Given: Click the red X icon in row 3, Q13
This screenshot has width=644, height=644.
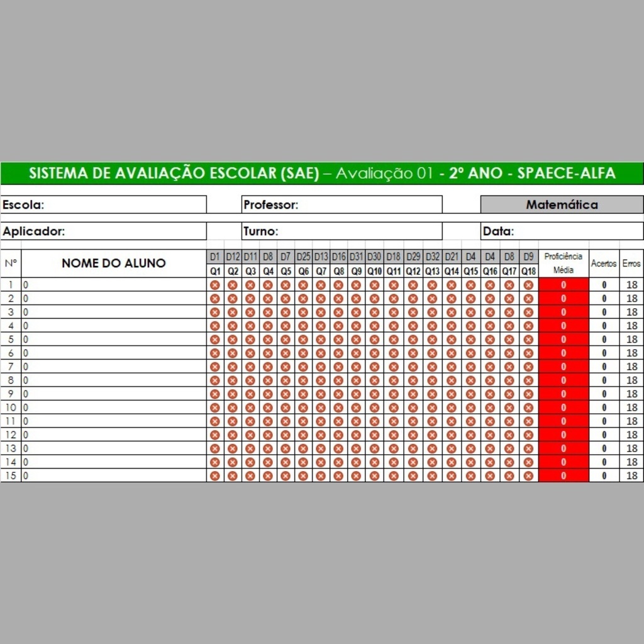Looking at the screenshot, I should click(x=432, y=312).
